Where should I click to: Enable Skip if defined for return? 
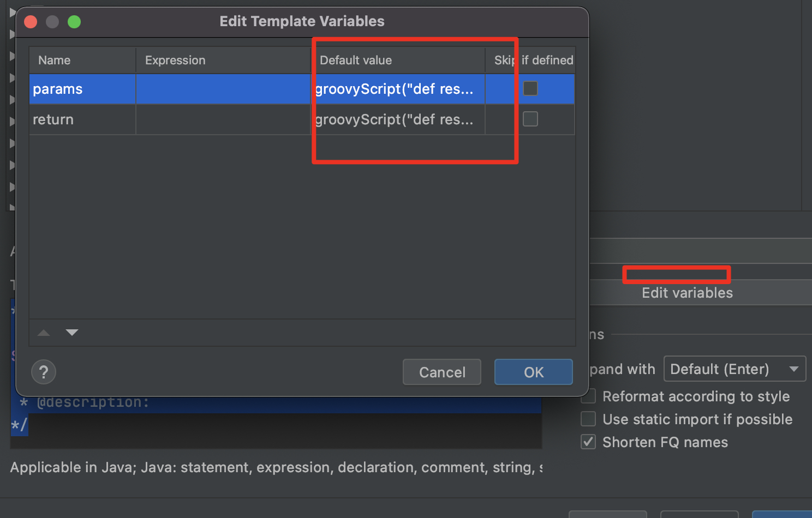point(530,119)
